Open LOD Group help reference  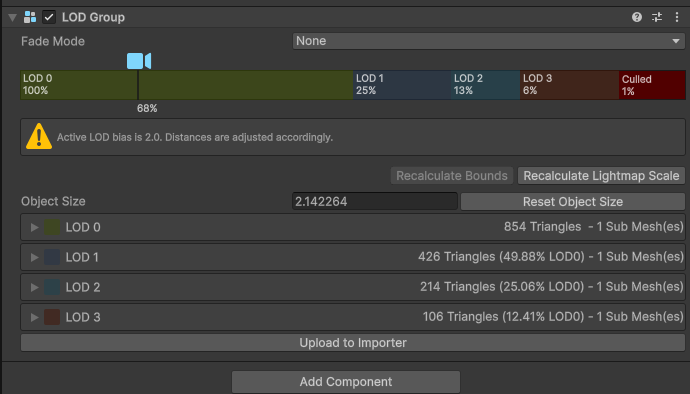click(x=637, y=17)
